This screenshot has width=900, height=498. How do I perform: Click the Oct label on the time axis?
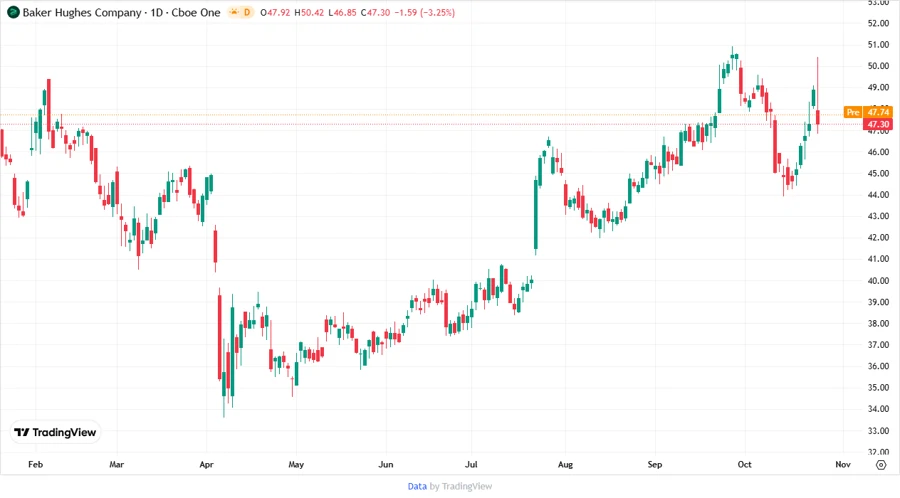744,464
